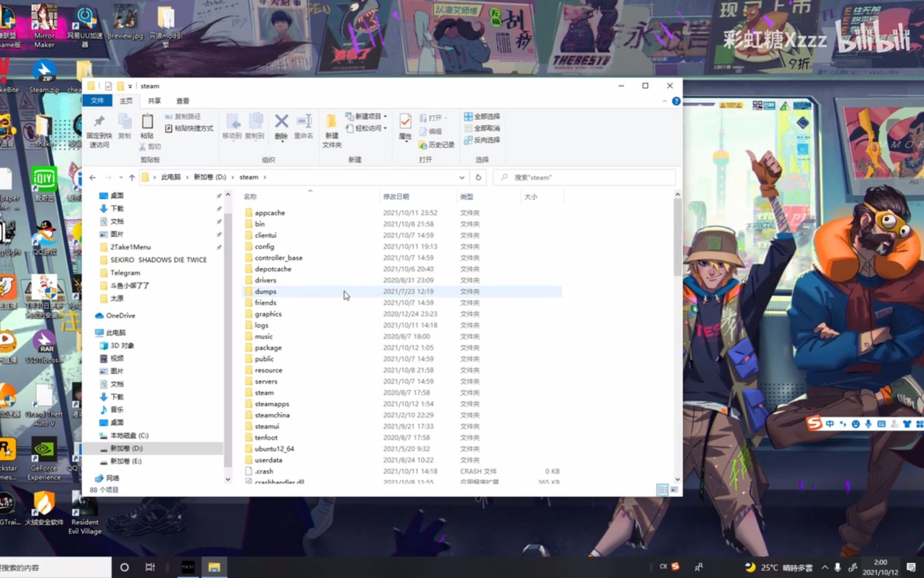Open Steam.zip on the desktop

(x=44, y=78)
